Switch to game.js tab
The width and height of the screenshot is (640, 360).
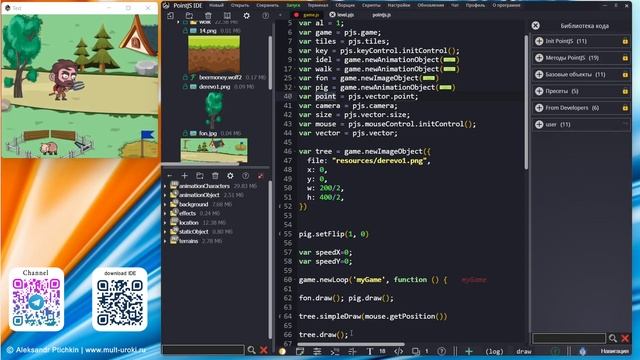311,15
